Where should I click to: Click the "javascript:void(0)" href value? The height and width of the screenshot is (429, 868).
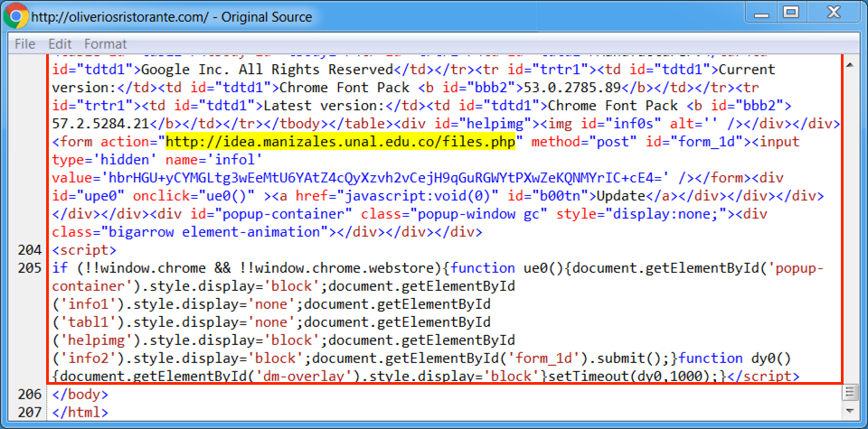click(x=420, y=196)
